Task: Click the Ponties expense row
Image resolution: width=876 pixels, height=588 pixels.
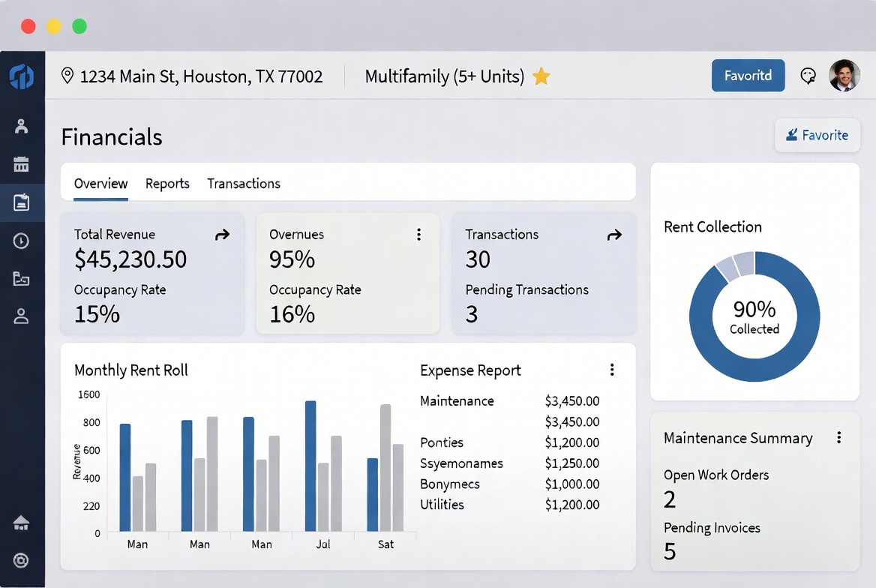Action: tap(509, 442)
